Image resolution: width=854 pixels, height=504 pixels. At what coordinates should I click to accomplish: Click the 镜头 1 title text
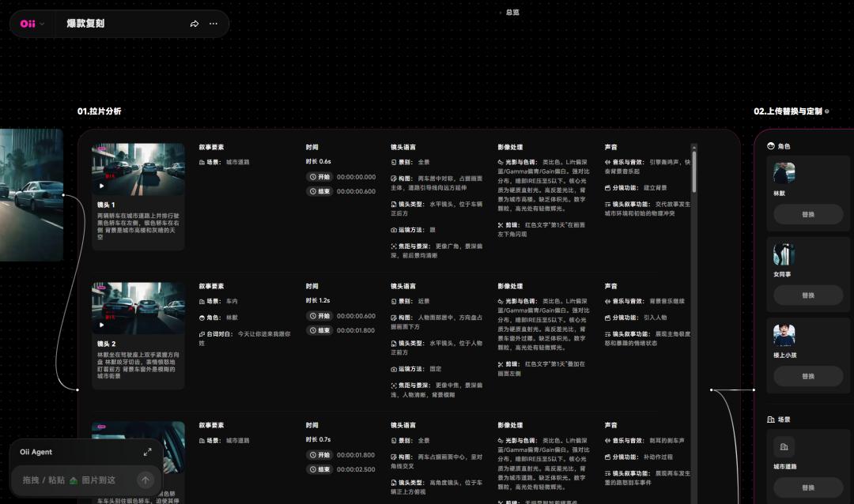click(106, 205)
